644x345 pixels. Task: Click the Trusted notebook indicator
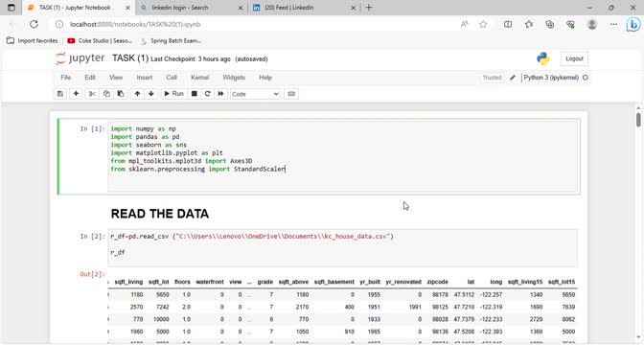(x=492, y=78)
